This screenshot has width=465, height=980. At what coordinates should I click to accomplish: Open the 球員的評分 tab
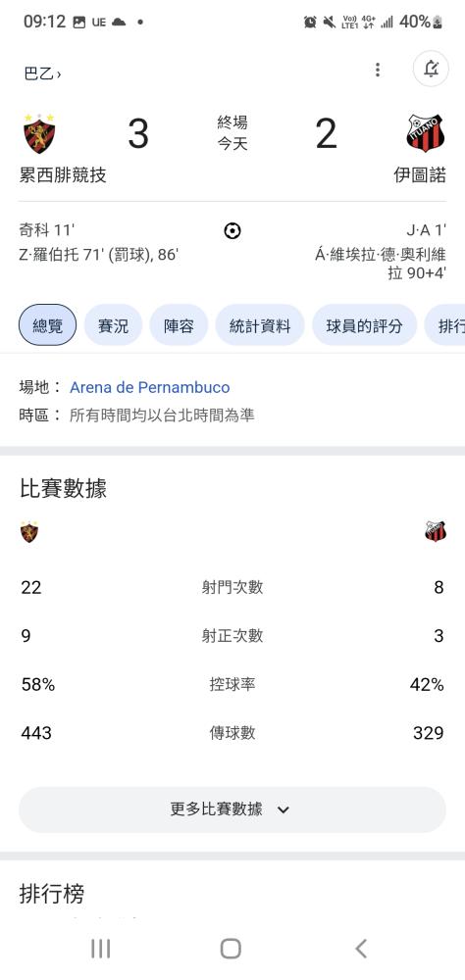(364, 325)
